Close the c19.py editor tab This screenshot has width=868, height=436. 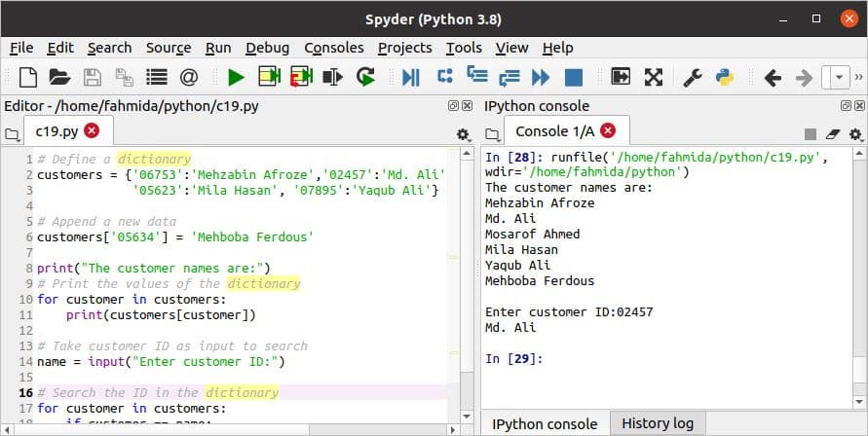pos(92,130)
